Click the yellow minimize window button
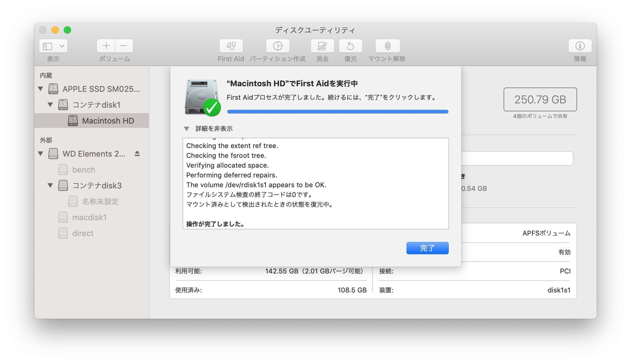Screen dimensions: 631x364 pyautogui.click(x=55, y=30)
